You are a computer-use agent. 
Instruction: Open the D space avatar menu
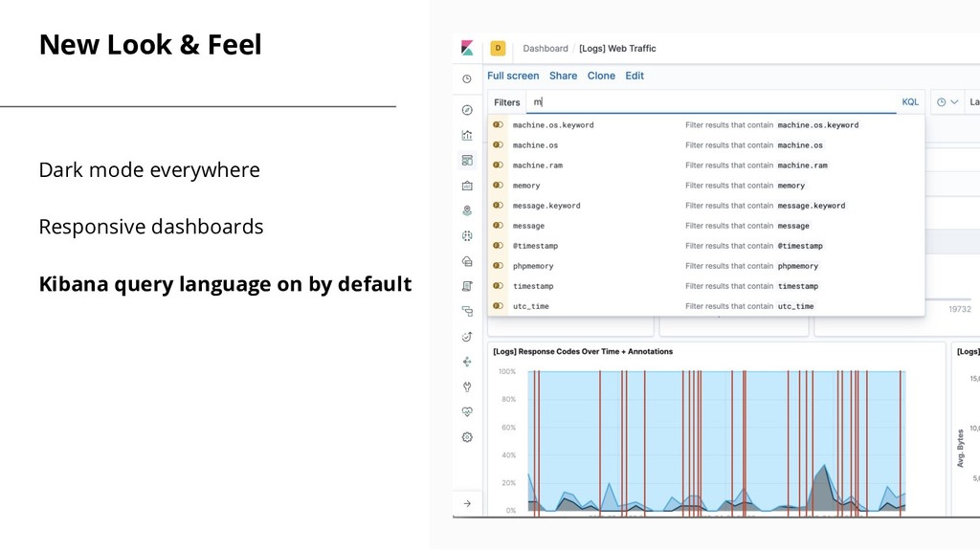click(x=498, y=48)
